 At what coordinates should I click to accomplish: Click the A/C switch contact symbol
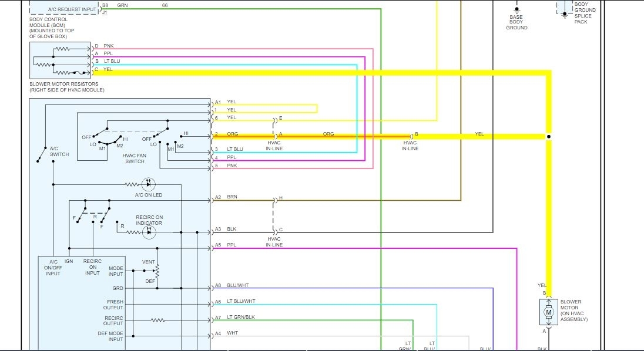coord(42,154)
